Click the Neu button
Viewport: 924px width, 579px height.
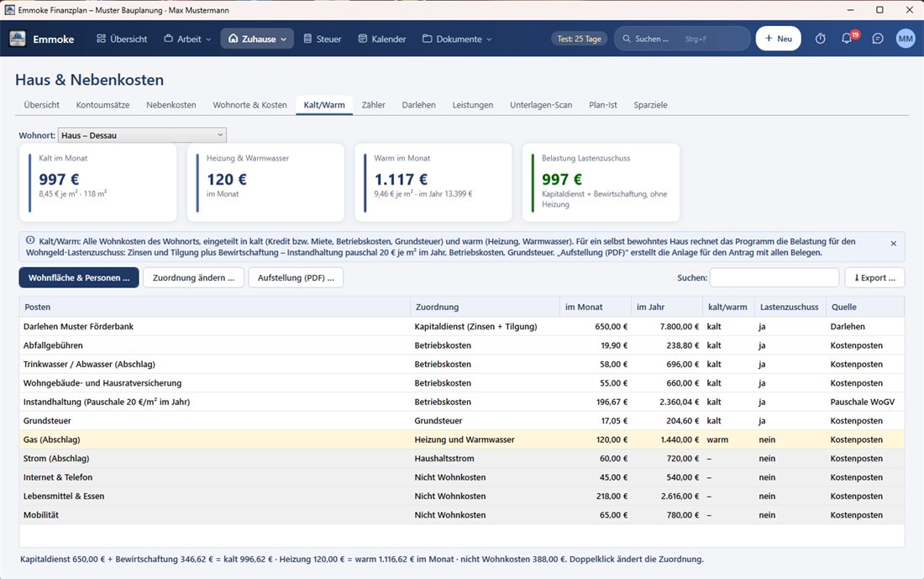(778, 39)
